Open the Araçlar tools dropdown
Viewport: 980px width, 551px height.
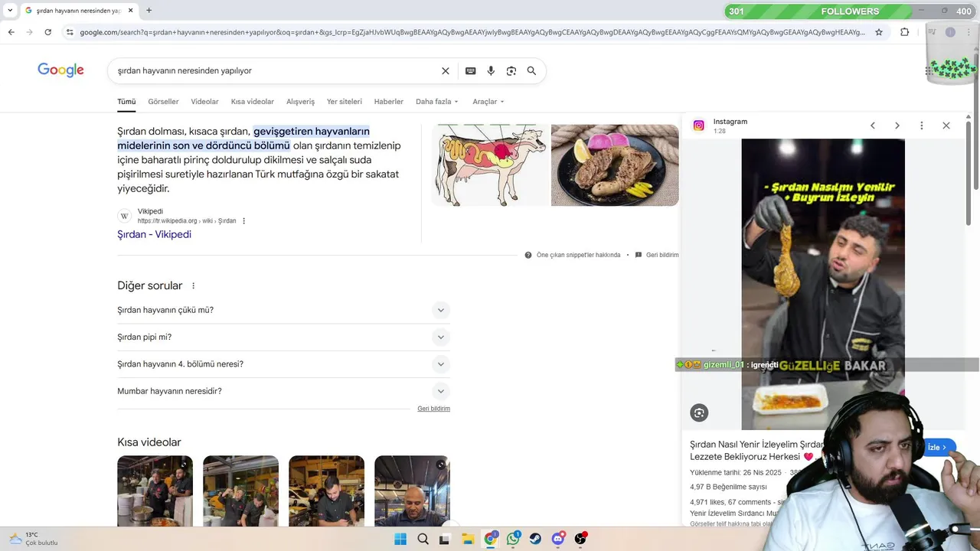tap(488, 102)
